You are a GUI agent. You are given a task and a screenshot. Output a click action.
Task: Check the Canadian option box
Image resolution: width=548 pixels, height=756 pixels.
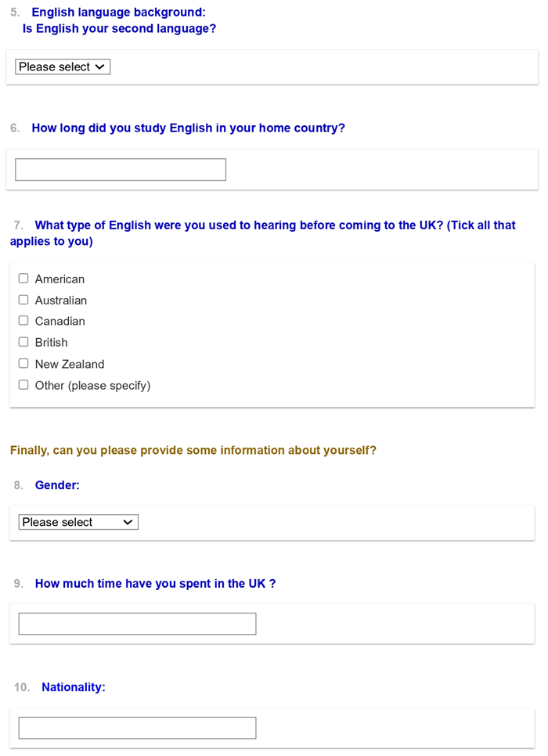point(23,321)
